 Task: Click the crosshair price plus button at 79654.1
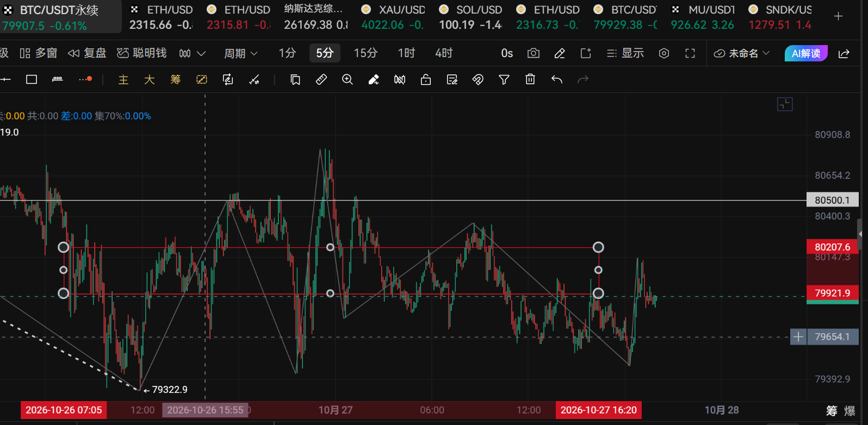798,337
